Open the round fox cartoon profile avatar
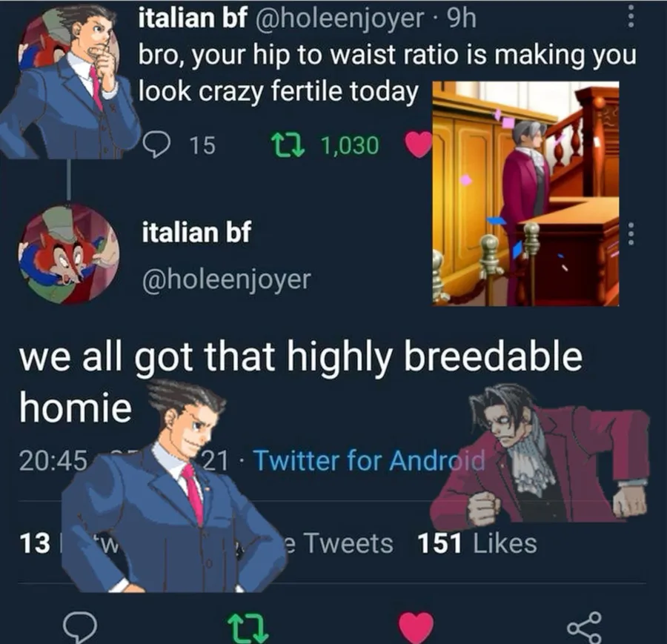This screenshot has width=667, height=644. click(68, 254)
